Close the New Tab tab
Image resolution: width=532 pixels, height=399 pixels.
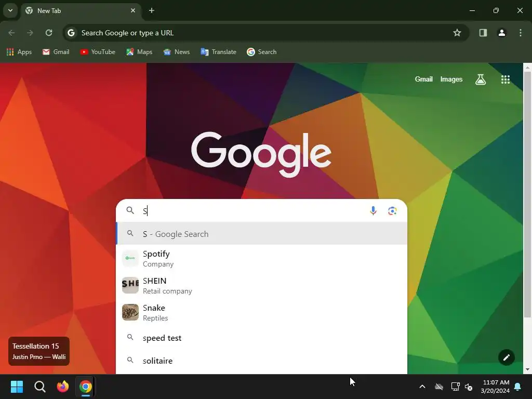point(133,10)
